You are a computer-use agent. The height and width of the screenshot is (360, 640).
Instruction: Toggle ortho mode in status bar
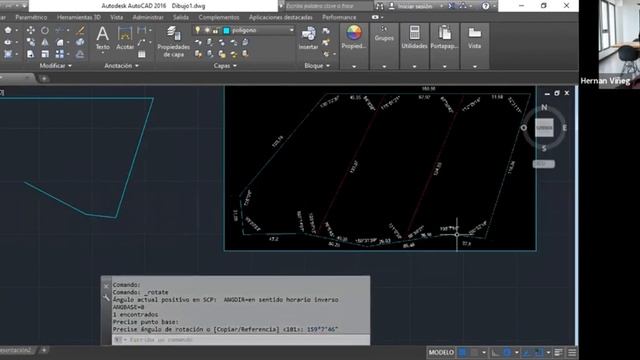click(x=495, y=352)
